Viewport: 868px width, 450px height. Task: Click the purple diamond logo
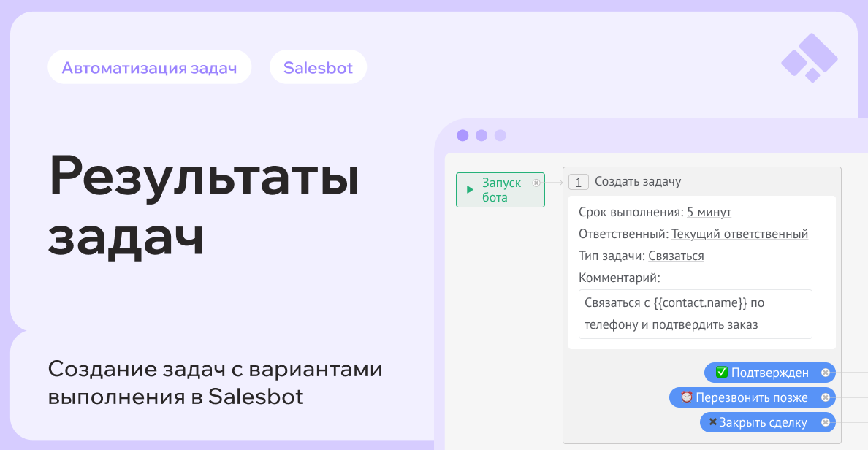pos(810,58)
